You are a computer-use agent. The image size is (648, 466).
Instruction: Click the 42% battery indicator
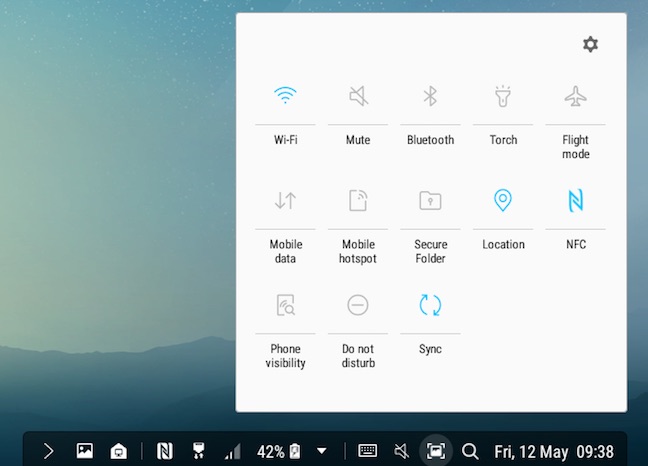279,452
